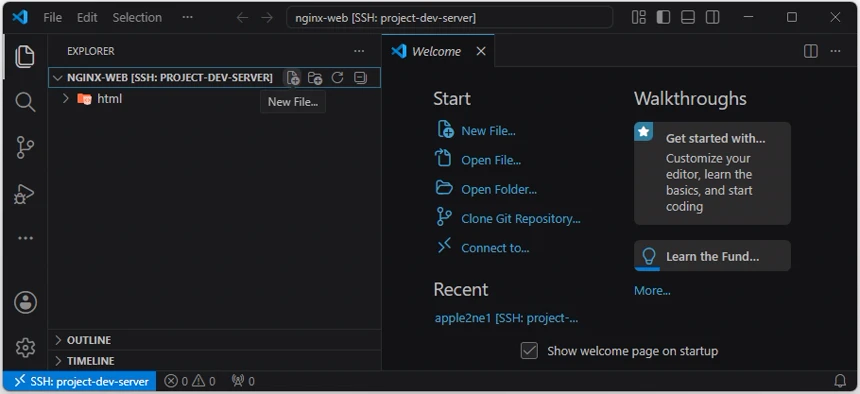Select the html folder name
Viewport: 860px width, 394px height.
(110, 99)
